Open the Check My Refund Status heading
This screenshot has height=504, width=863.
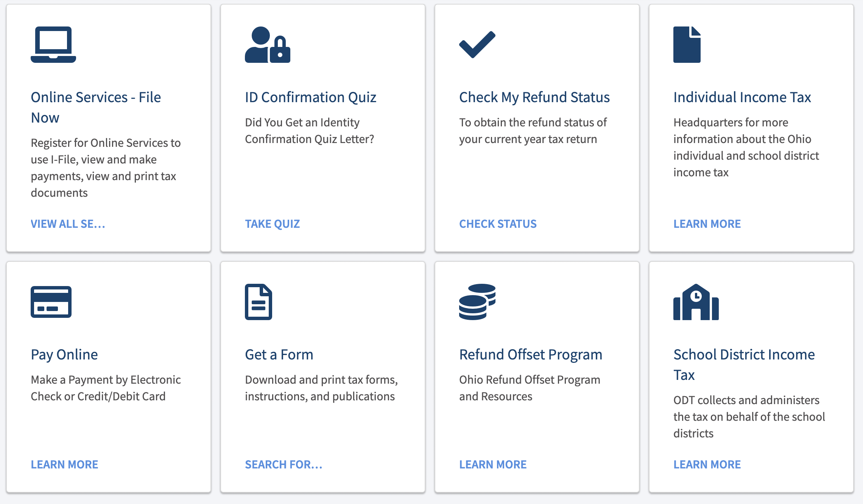pos(534,97)
